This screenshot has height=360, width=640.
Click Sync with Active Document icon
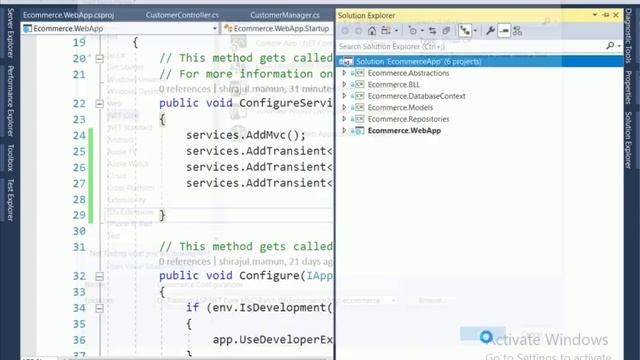tap(433, 31)
